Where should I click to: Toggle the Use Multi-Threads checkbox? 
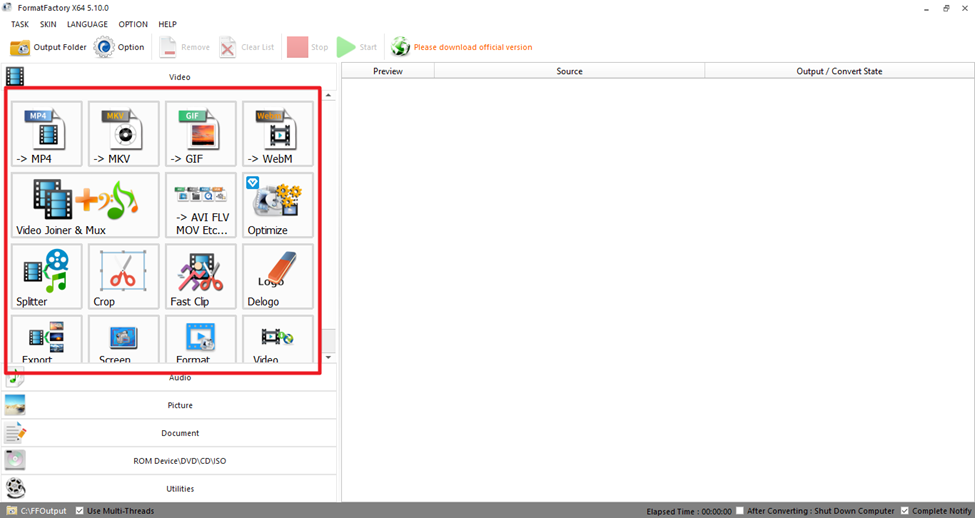(80, 511)
